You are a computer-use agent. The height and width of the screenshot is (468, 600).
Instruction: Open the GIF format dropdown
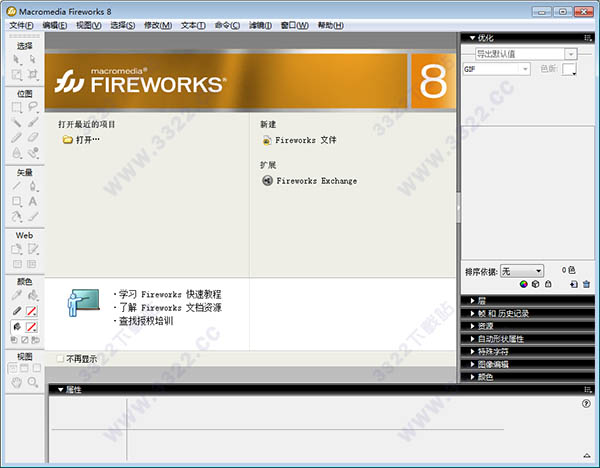click(x=525, y=69)
